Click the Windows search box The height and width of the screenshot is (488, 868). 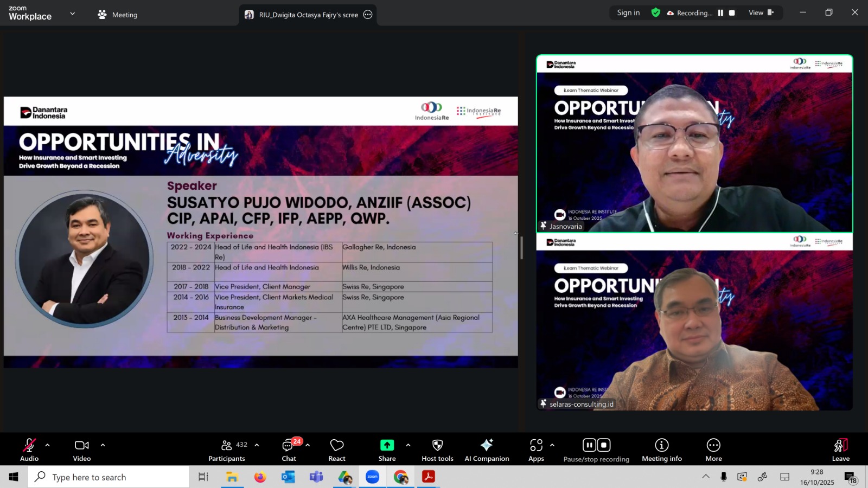(108, 477)
